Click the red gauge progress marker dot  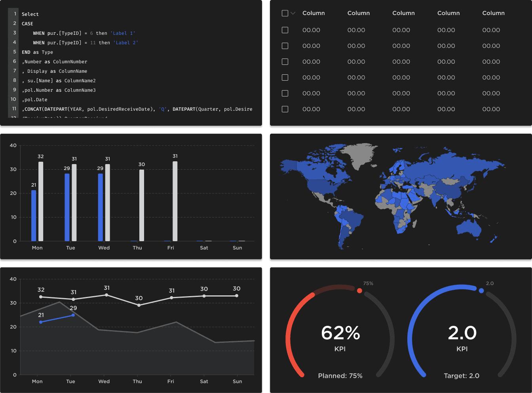coord(359,291)
